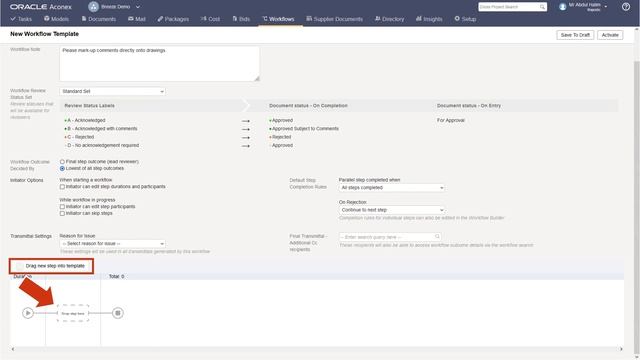Click into the Workflow Note text area

click(x=159, y=64)
